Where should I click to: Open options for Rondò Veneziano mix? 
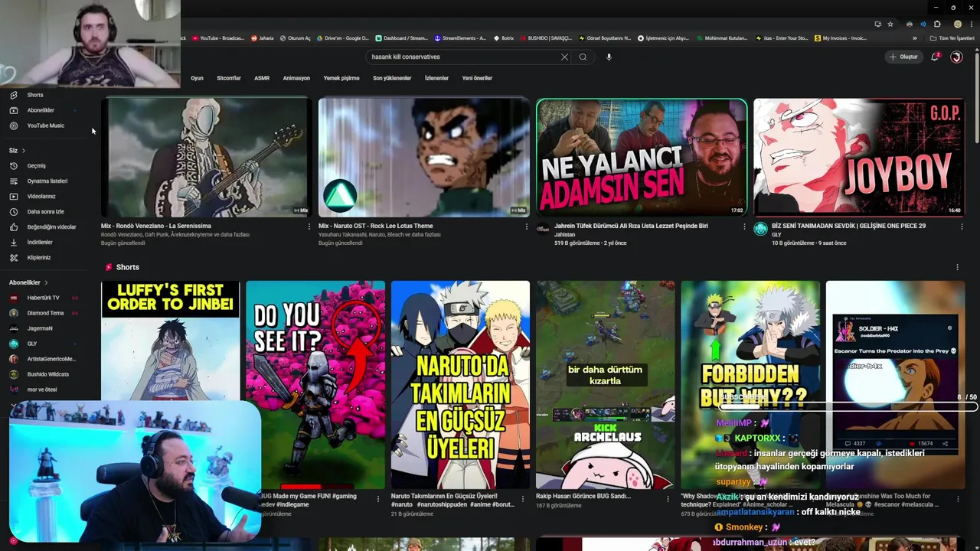coord(309,227)
